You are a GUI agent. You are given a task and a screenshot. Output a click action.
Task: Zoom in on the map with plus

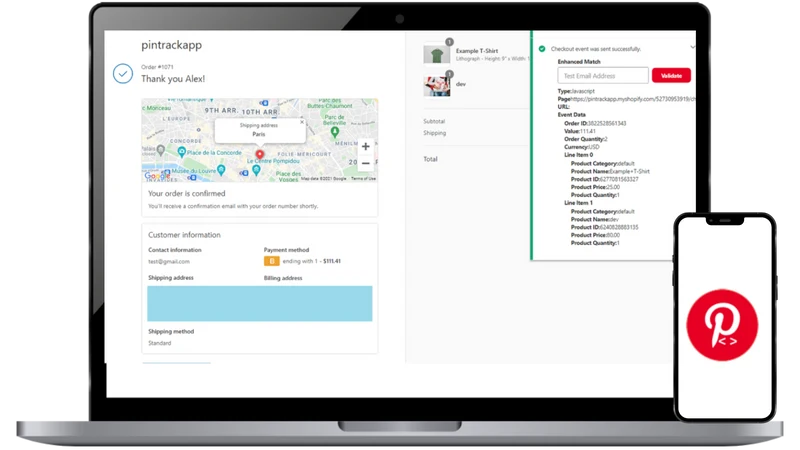[365, 146]
